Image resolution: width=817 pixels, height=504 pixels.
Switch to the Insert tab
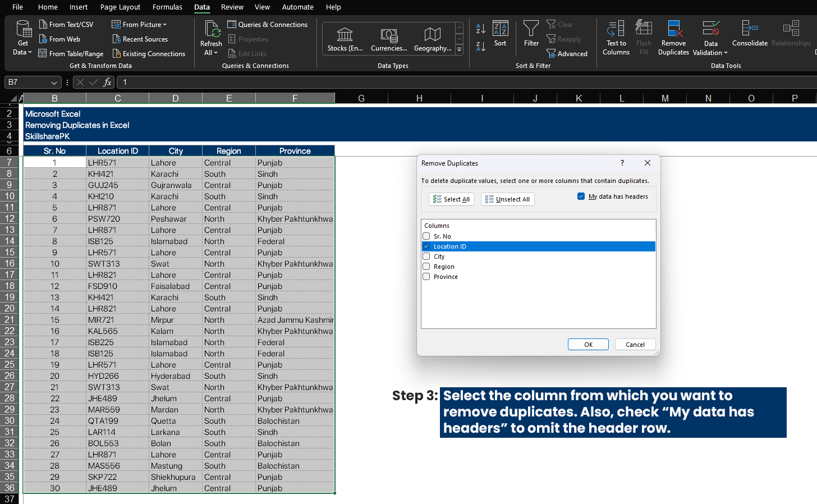tap(79, 7)
